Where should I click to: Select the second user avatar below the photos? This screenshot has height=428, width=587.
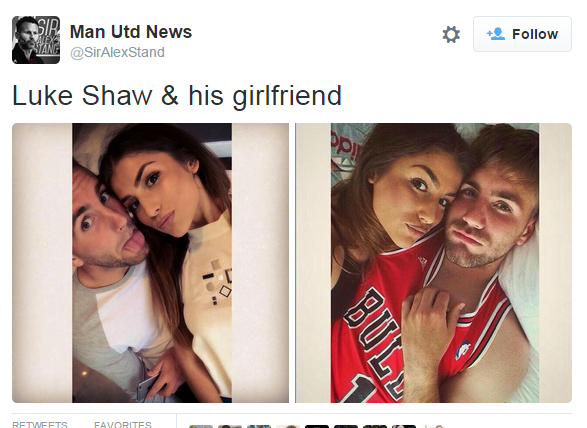pos(230,426)
